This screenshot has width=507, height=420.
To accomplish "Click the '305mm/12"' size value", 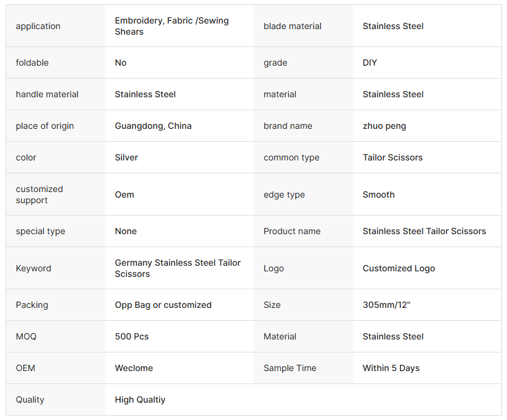I will (386, 305).
